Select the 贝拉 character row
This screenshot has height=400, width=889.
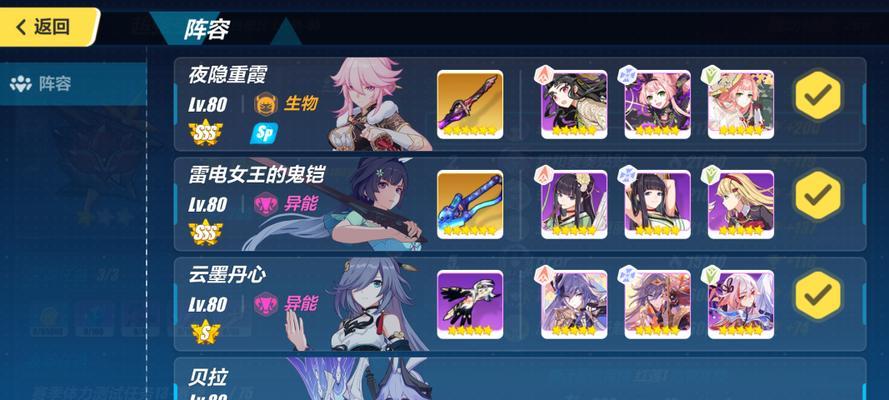click(x=520, y=378)
